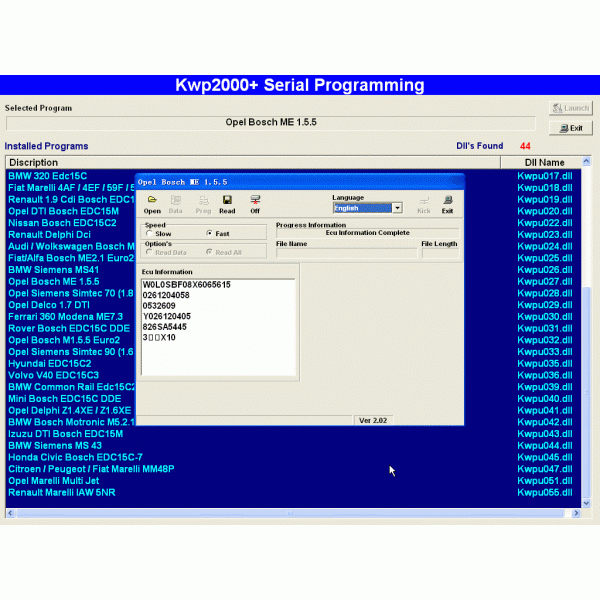Click the Launch button

(x=571, y=108)
